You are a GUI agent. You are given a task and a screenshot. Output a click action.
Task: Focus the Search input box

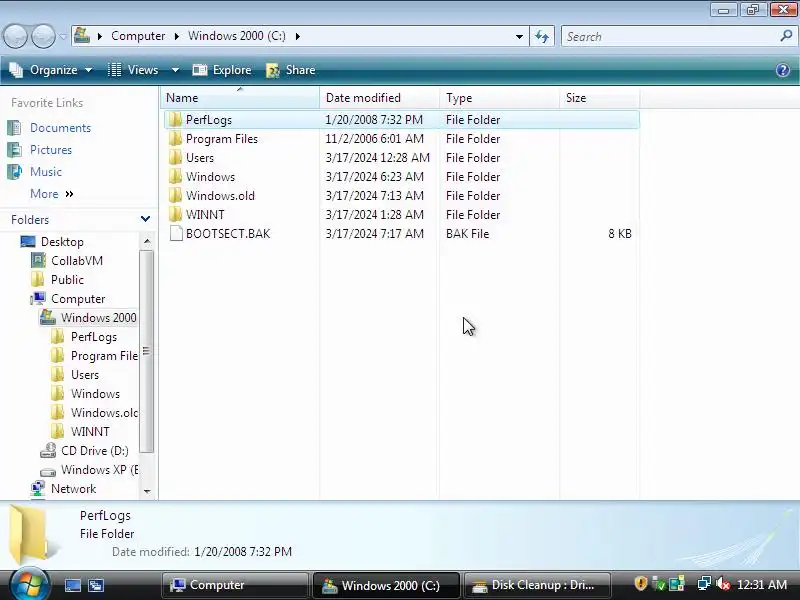671,37
